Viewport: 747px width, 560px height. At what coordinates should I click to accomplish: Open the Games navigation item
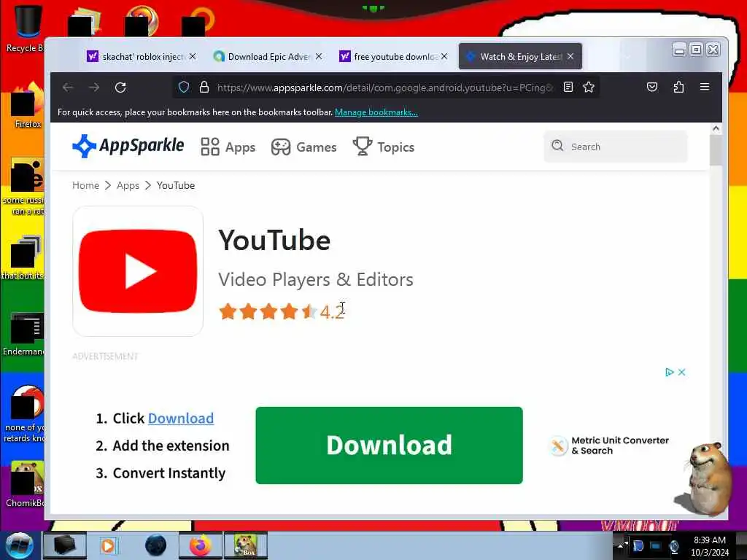(x=303, y=147)
